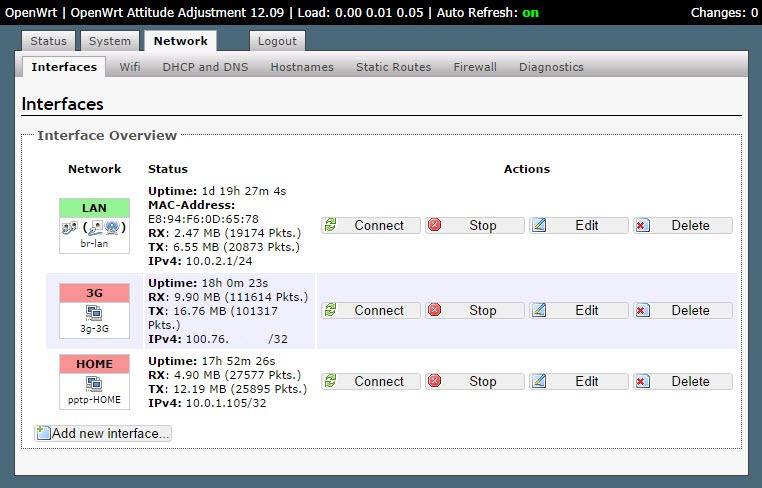This screenshot has height=488, width=762.
Task: Click the Logout tab
Action: coord(277,41)
